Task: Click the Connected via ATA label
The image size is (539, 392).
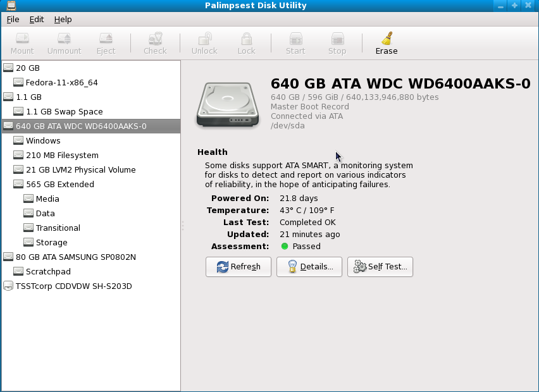Action: 307,116
